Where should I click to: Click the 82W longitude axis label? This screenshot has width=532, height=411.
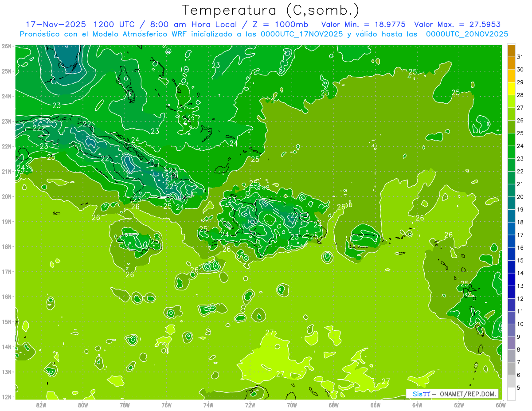click(x=41, y=405)
